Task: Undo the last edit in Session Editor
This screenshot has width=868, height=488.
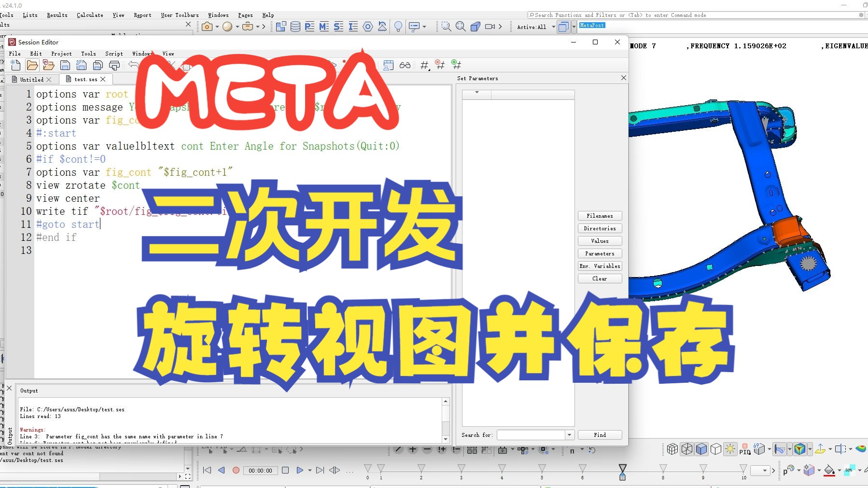Action: (x=132, y=65)
